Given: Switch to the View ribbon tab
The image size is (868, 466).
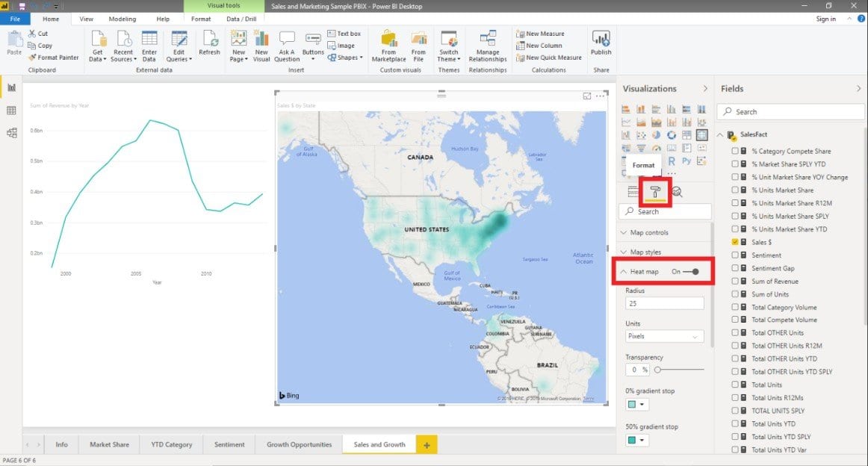Looking at the screenshot, I should click(x=87, y=19).
